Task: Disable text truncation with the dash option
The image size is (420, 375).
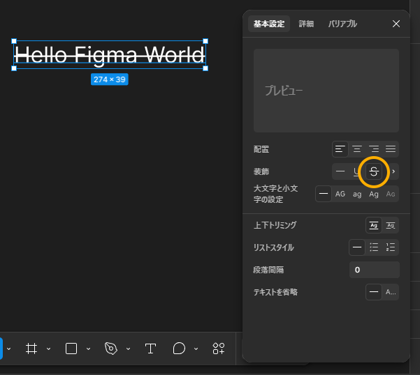Action: [374, 292]
